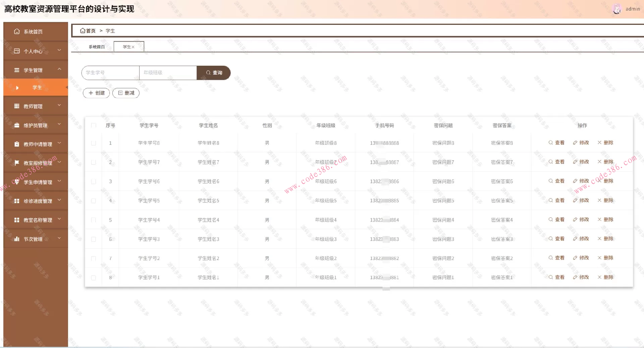Click 查看 for row 学生学号3
644x348 pixels.
(x=556, y=239)
